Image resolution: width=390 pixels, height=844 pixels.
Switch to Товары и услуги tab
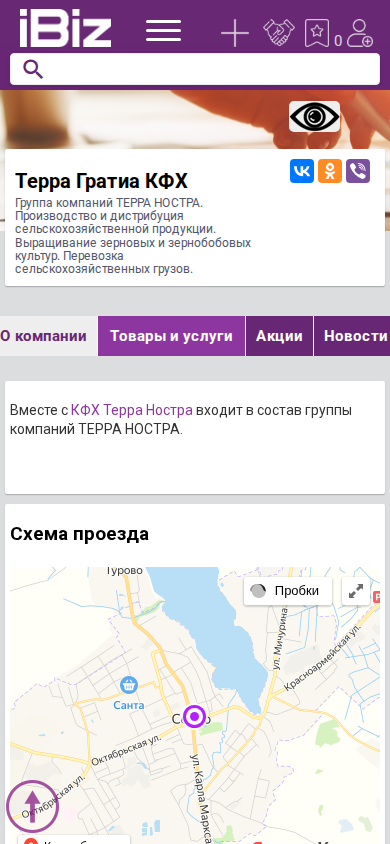tap(171, 336)
